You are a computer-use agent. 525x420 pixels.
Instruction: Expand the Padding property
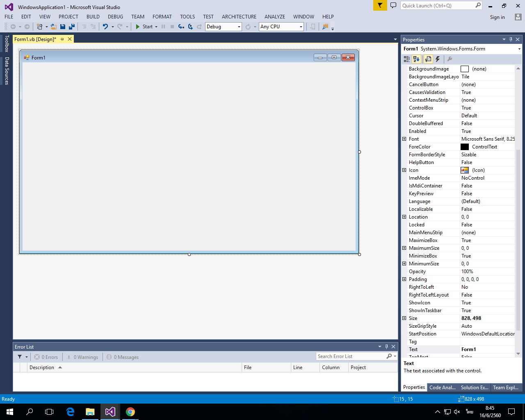(404, 279)
